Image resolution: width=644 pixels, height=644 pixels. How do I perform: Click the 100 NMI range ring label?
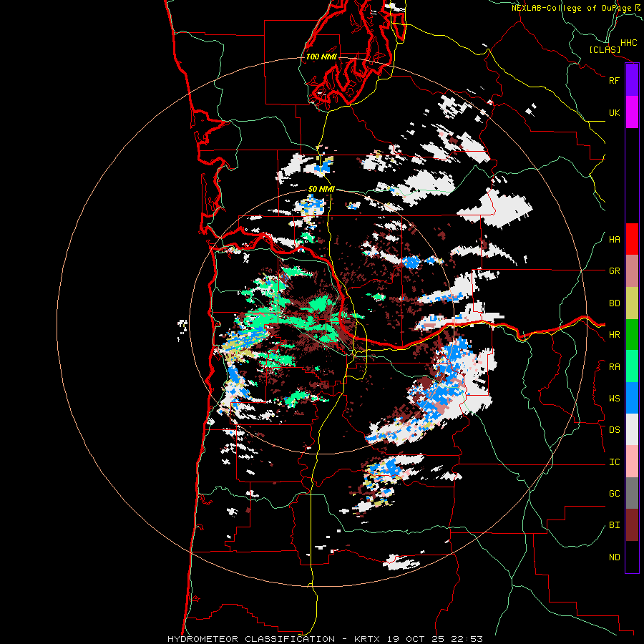tap(321, 57)
